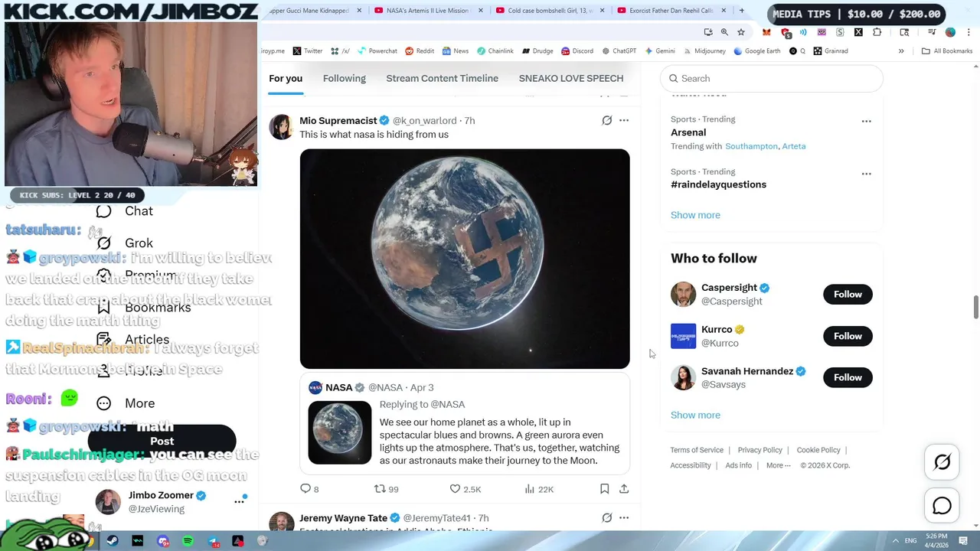Image resolution: width=980 pixels, height=551 pixels.
Task: Open the Google Earth bookmark
Action: pyautogui.click(x=756, y=51)
